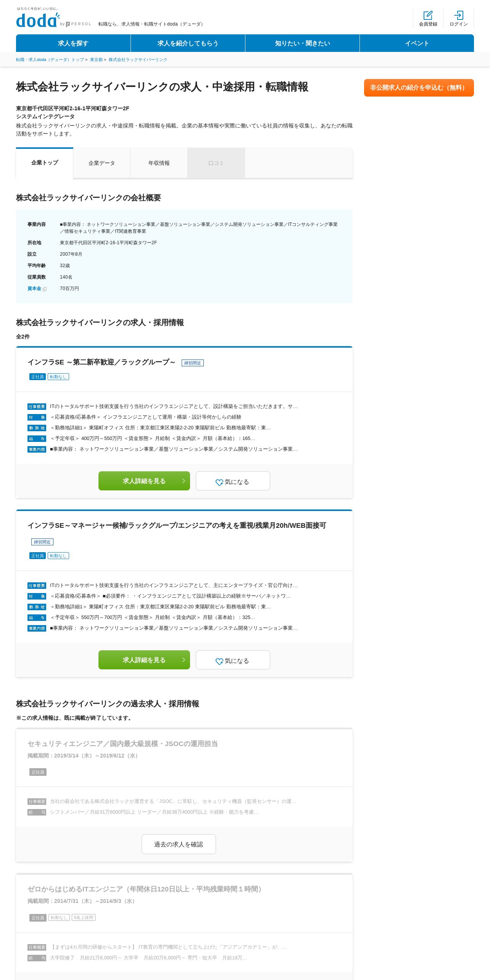The width and height of the screenshot is (490, 980).
Task: Click the 東京都 breadcrumb link
Action: pos(96,60)
